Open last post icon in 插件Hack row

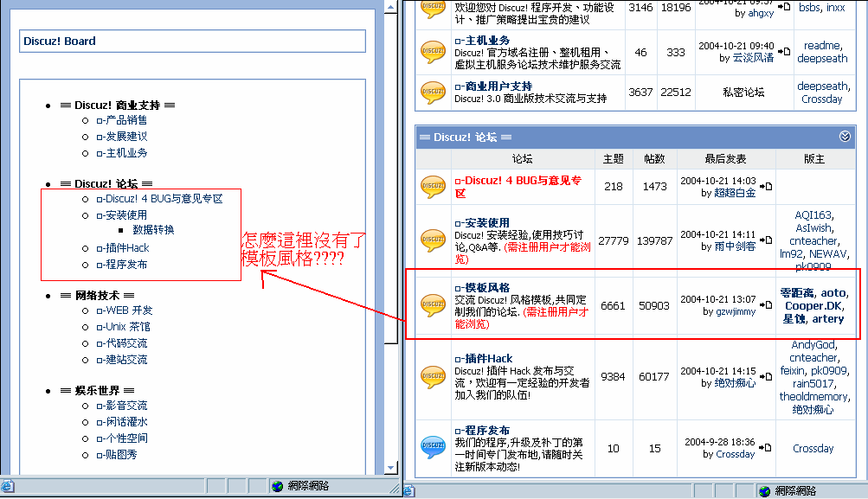coord(766,376)
